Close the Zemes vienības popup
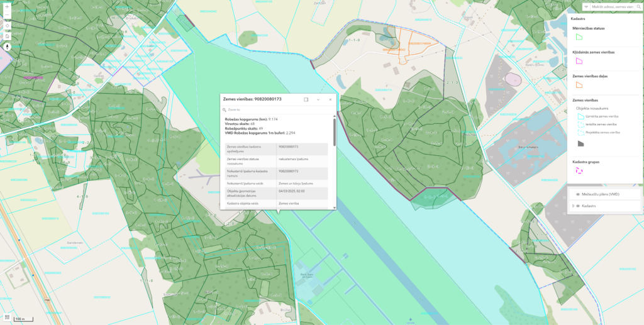The width and height of the screenshot is (644, 325). point(330,99)
